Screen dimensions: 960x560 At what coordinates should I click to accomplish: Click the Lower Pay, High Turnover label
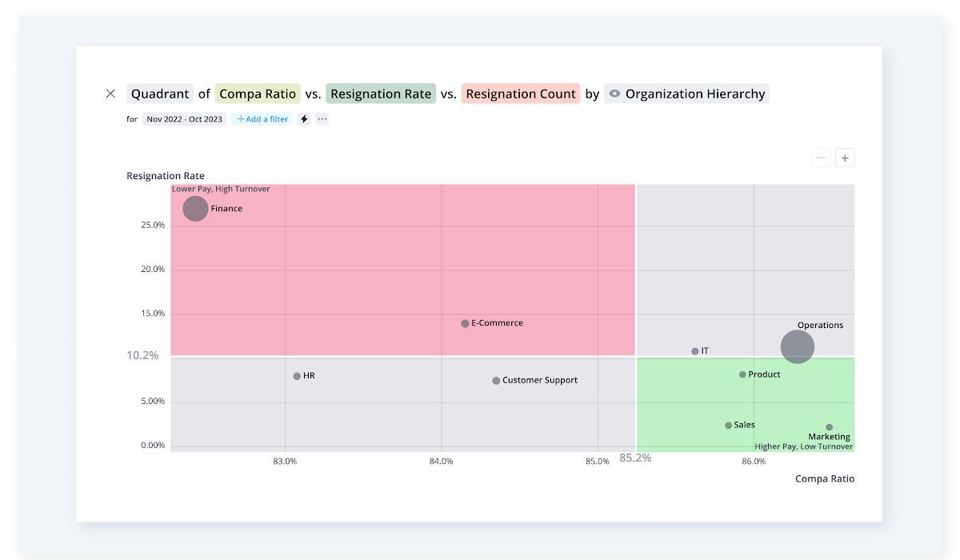tap(221, 189)
